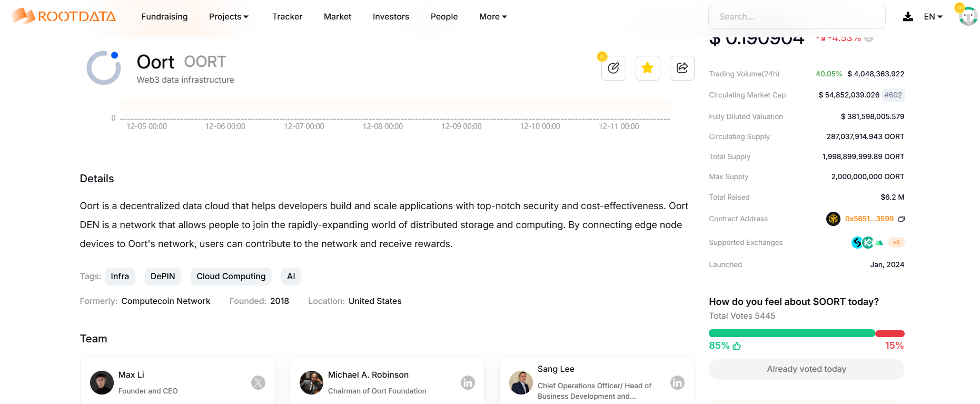
Task: Open the Fundraising menu item
Action: click(164, 16)
